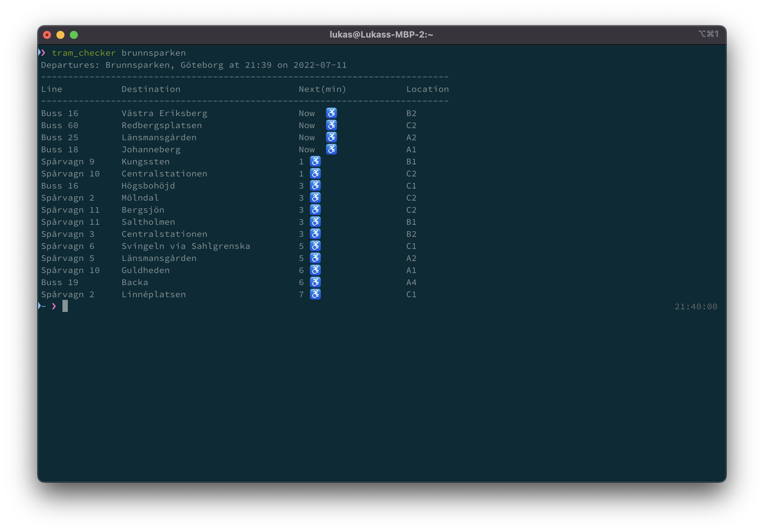Click the wheelchair icon in the Högsbohöjd row

pyautogui.click(x=315, y=185)
